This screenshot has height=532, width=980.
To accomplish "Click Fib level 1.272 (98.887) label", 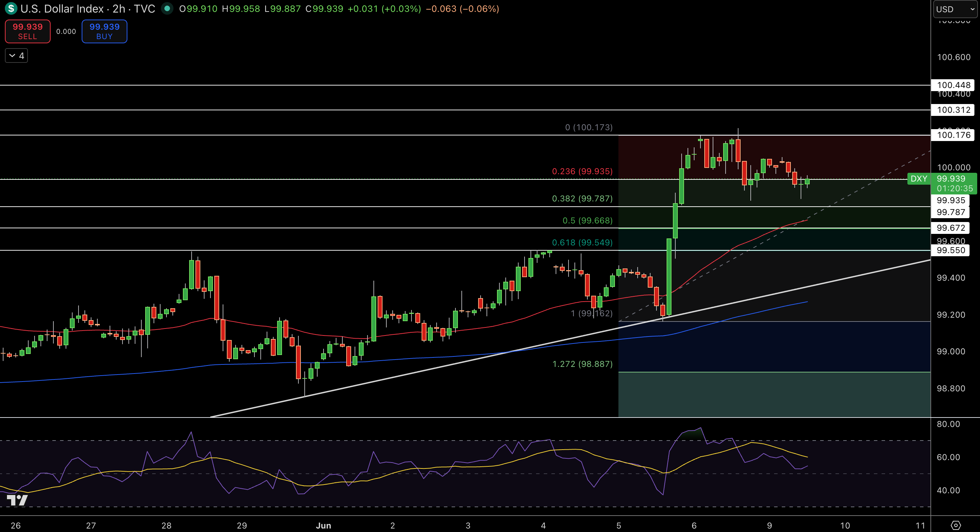I will (x=582, y=364).
